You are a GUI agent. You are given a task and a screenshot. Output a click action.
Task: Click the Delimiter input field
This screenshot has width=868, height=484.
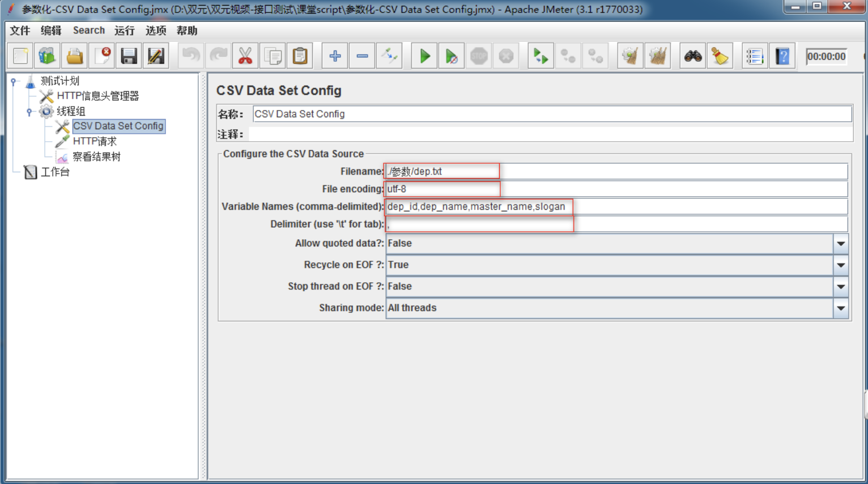click(x=616, y=224)
